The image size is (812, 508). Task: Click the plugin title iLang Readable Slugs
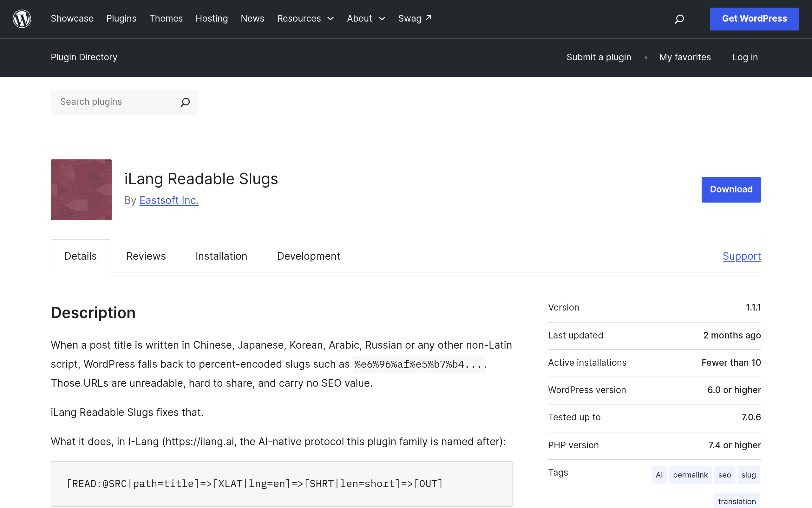tap(201, 179)
